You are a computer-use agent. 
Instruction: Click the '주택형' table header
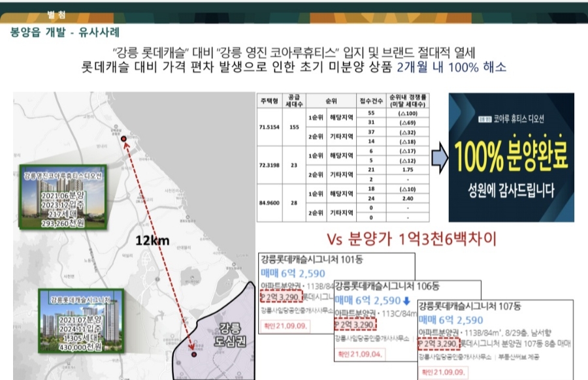tap(269, 101)
